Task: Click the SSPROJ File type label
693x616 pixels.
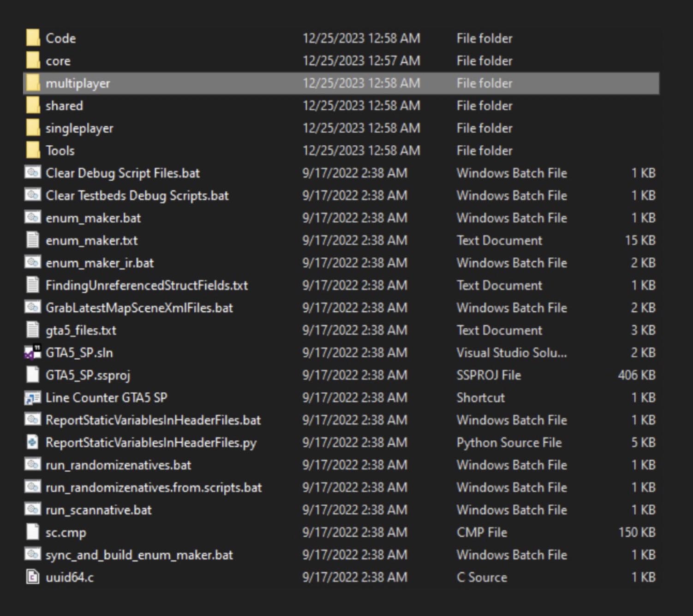Action: point(489,375)
